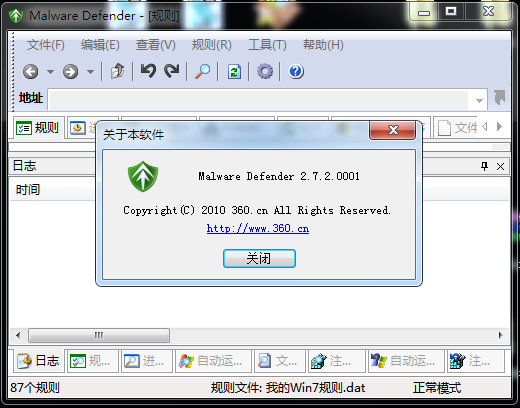Click the 关闭 button in dialog
Viewport: 520px width, 408px height.
pyautogui.click(x=259, y=258)
